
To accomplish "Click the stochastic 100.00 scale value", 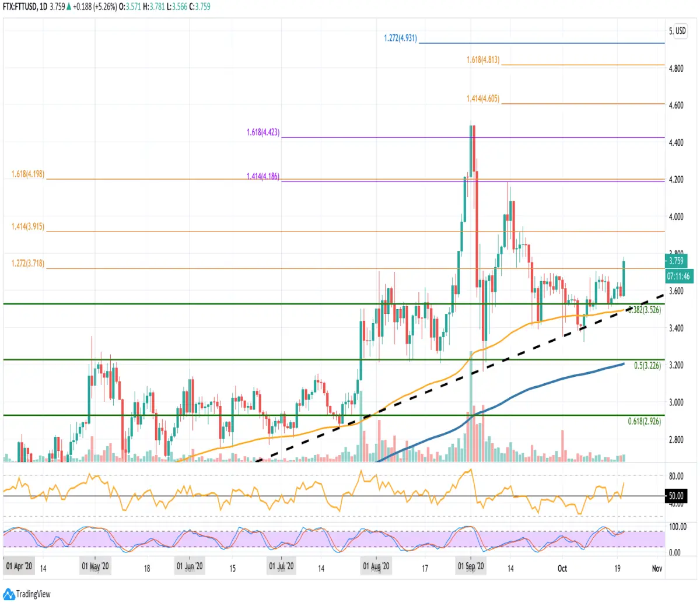I will (678, 527).
